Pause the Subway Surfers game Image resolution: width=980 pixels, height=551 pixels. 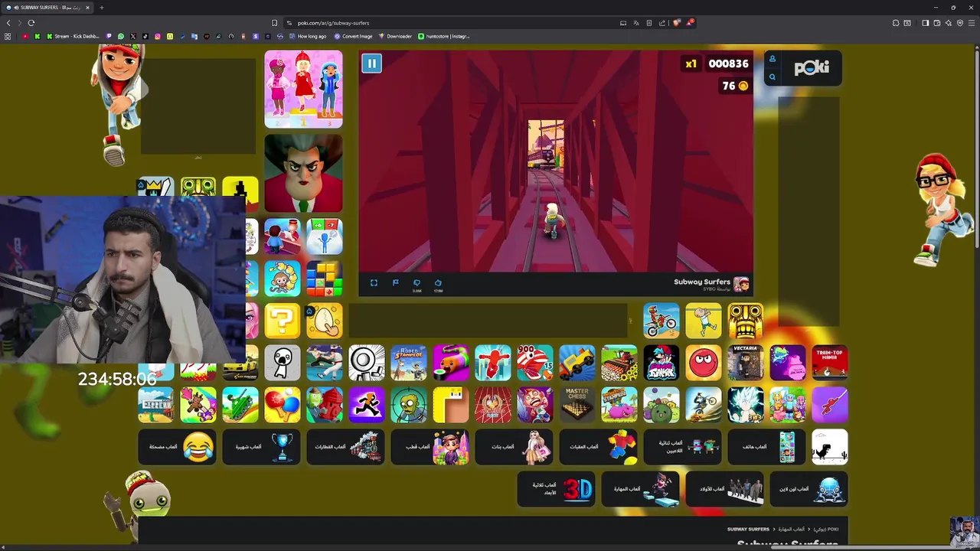coord(371,64)
